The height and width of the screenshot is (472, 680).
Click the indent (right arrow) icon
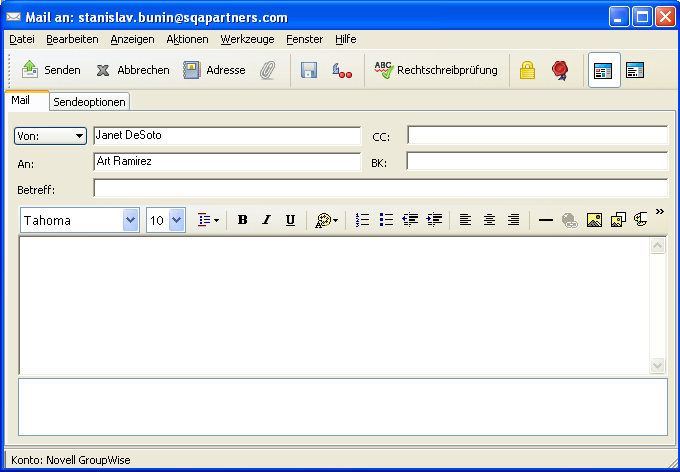[434, 220]
